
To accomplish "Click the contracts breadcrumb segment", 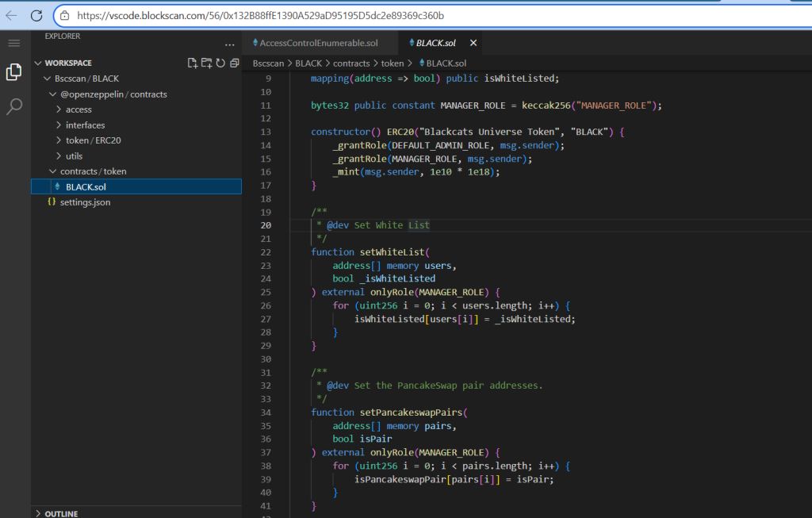I will 350,63.
